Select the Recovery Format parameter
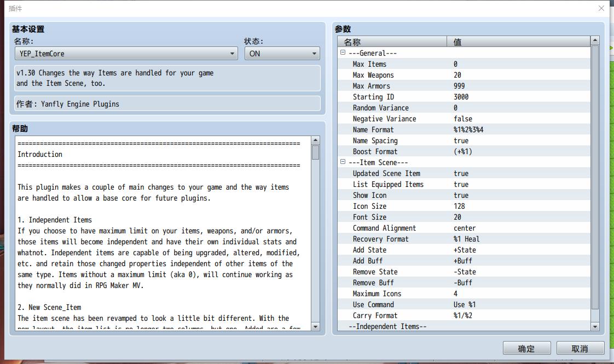Image resolution: width=614 pixels, height=364 pixels. point(464,239)
